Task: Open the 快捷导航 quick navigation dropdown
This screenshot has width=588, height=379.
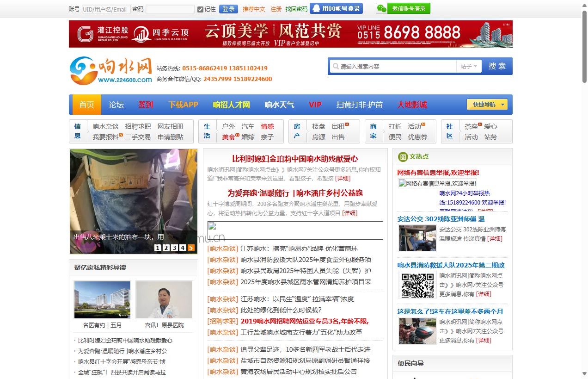Action: (x=487, y=105)
